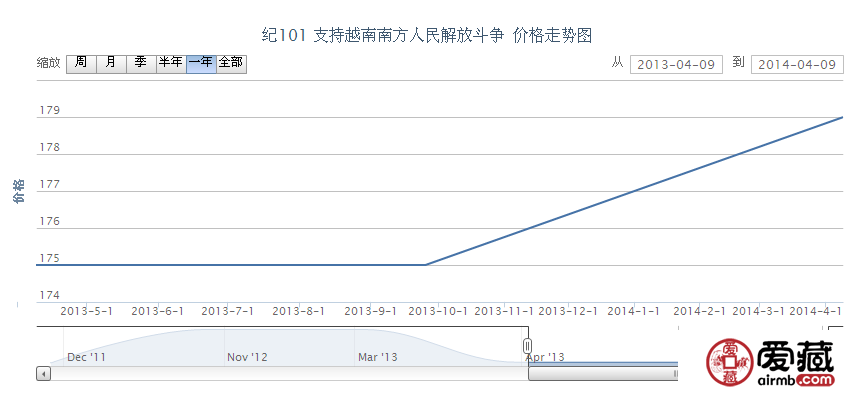
Task: Click the start date field 2013-04-09
Action: click(x=676, y=64)
